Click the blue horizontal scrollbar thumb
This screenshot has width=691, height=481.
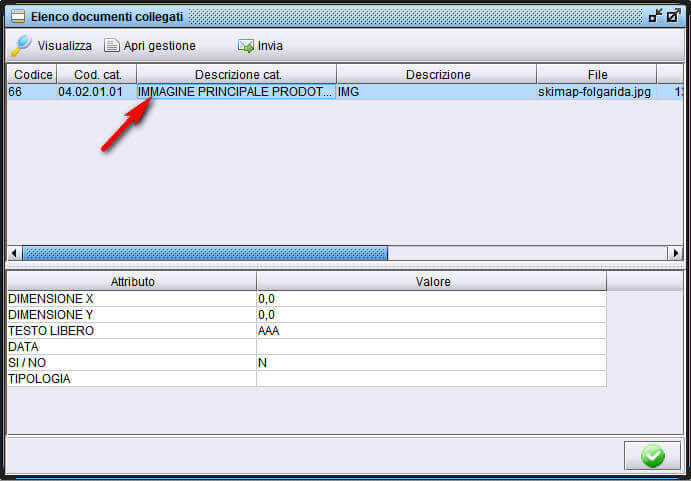coord(205,253)
